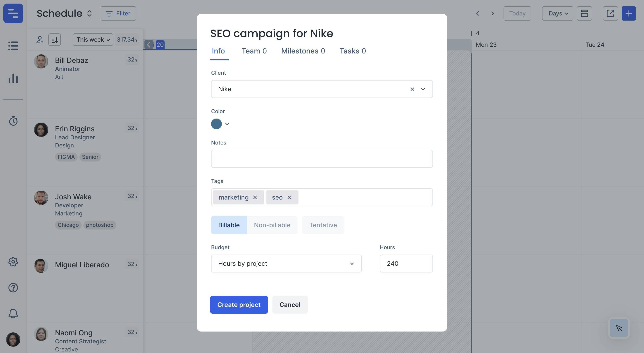The image size is (644, 353).
Task: Click Miguel Liberado's name
Action: tap(82, 265)
